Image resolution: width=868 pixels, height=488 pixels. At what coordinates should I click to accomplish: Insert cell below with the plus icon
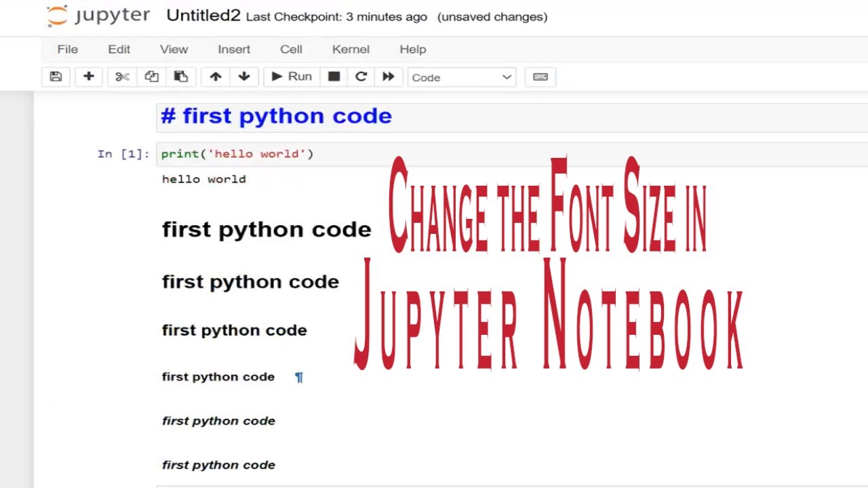[x=88, y=77]
